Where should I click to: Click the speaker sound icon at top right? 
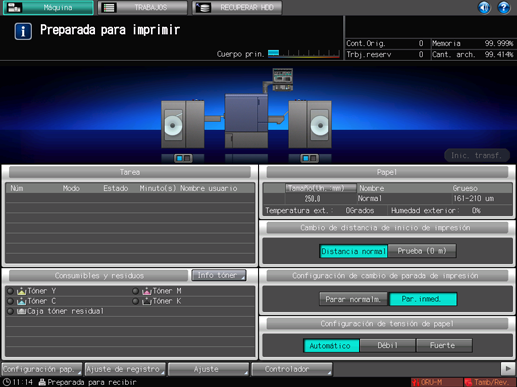(x=484, y=7)
